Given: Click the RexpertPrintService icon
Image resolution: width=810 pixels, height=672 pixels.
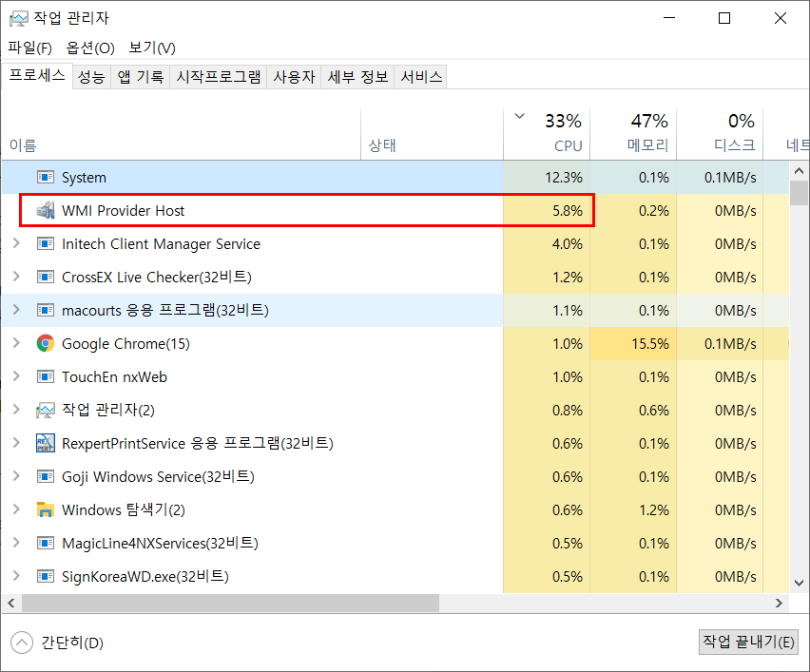Looking at the screenshot, I should coord(46,443).
